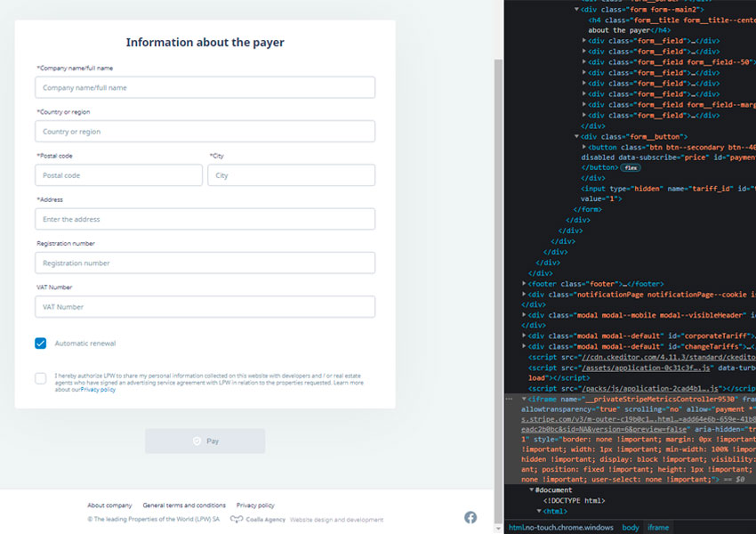Expand the corporateTariff modal div
756x534 pixels.
(524, 336)
